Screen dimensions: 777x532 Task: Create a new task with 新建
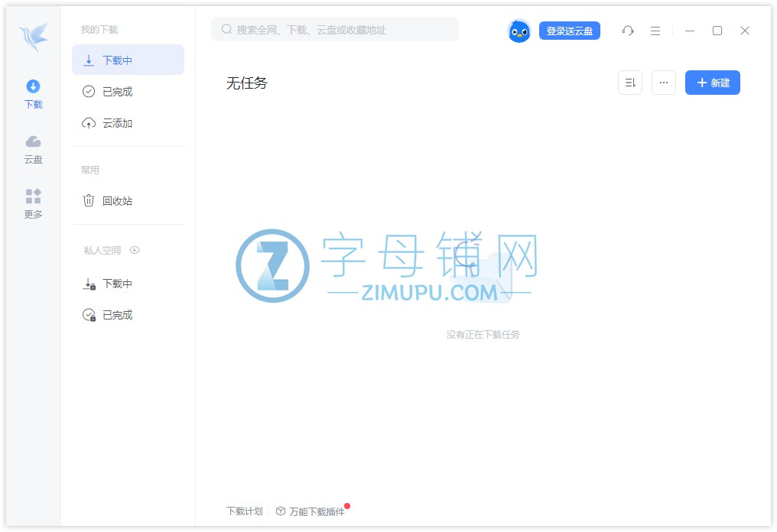[x=713, y=83]
